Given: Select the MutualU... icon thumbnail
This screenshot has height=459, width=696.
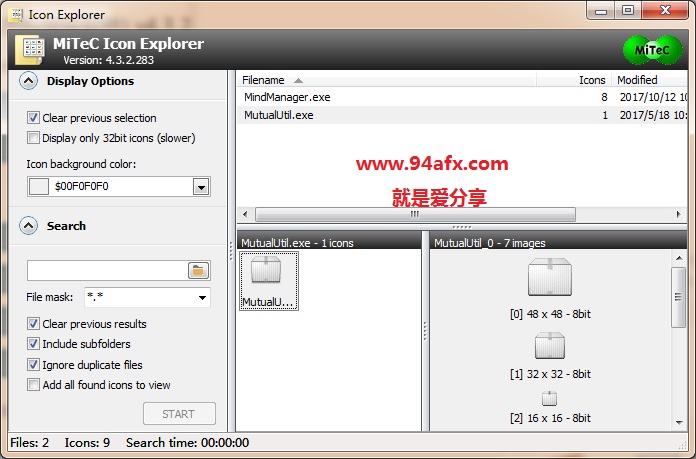Looking at the screenshot, I should pos(269,281).
